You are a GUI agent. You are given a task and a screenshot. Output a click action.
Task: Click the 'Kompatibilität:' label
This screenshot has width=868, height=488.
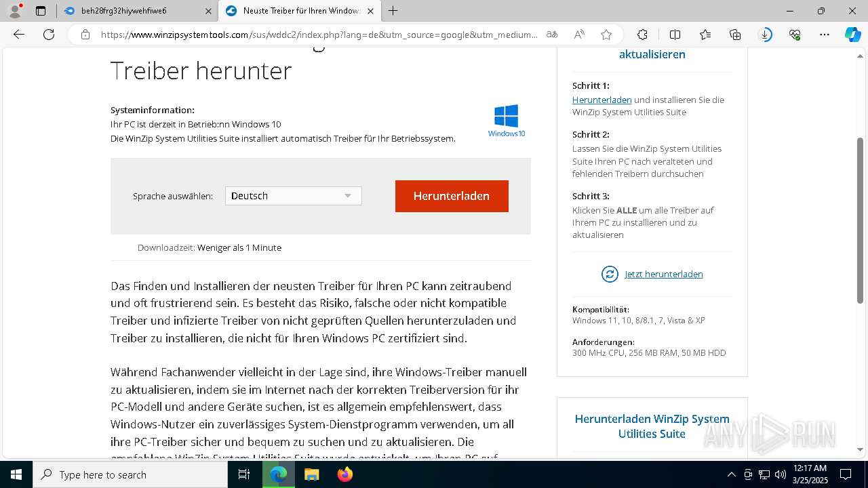(601, 310)
